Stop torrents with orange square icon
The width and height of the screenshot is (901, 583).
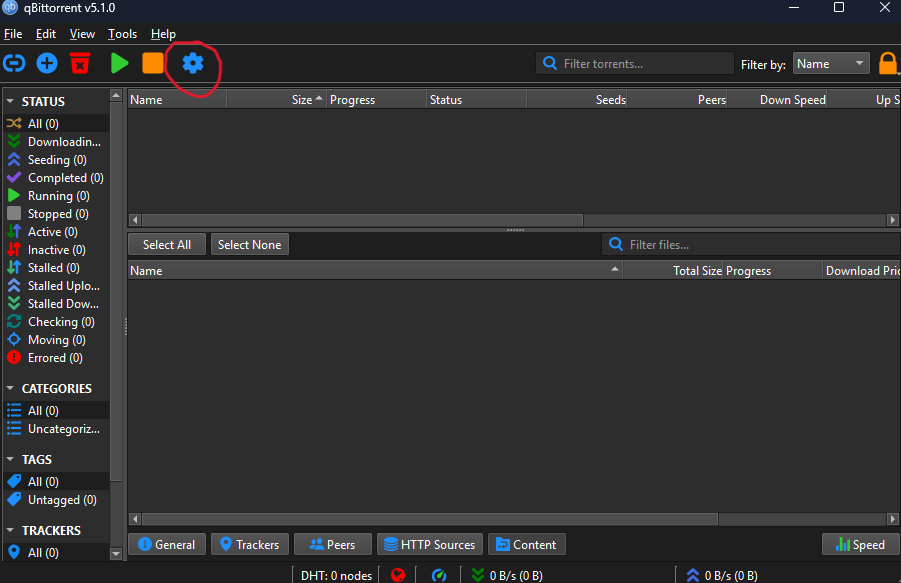point(153,63)
